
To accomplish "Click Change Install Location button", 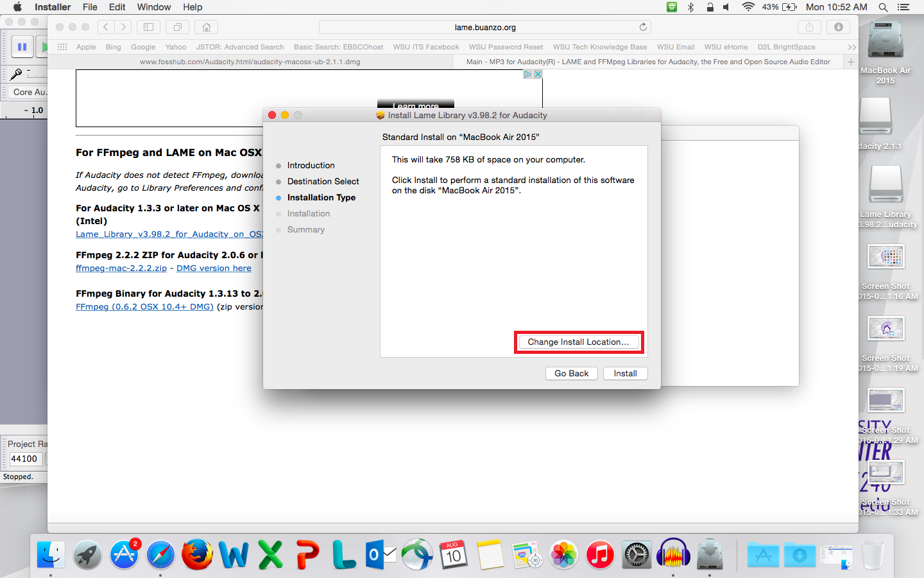I will click(x=578, y=342).
